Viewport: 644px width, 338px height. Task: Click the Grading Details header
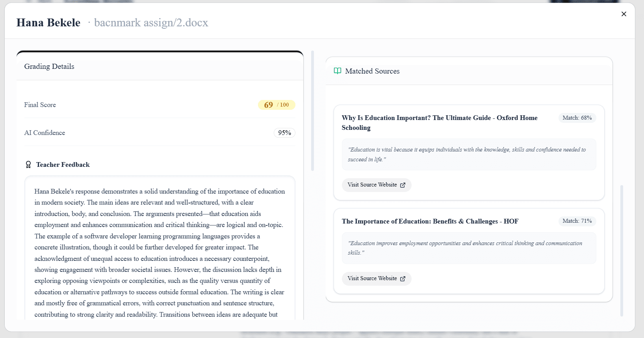pos(49,66)
